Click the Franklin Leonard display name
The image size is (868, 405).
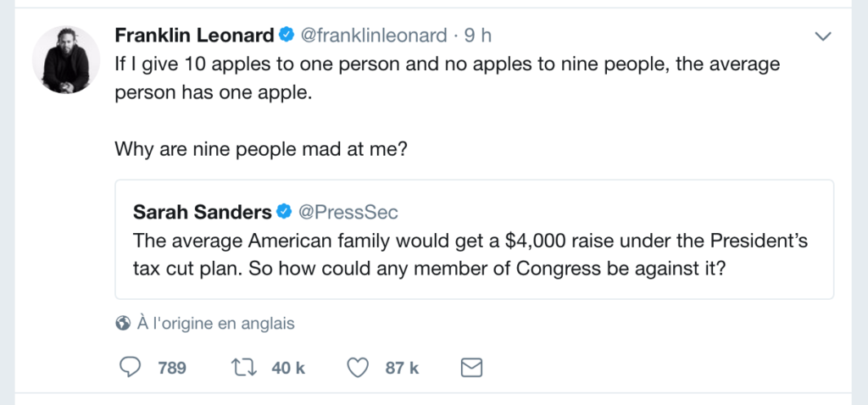(x=195, y=36)
